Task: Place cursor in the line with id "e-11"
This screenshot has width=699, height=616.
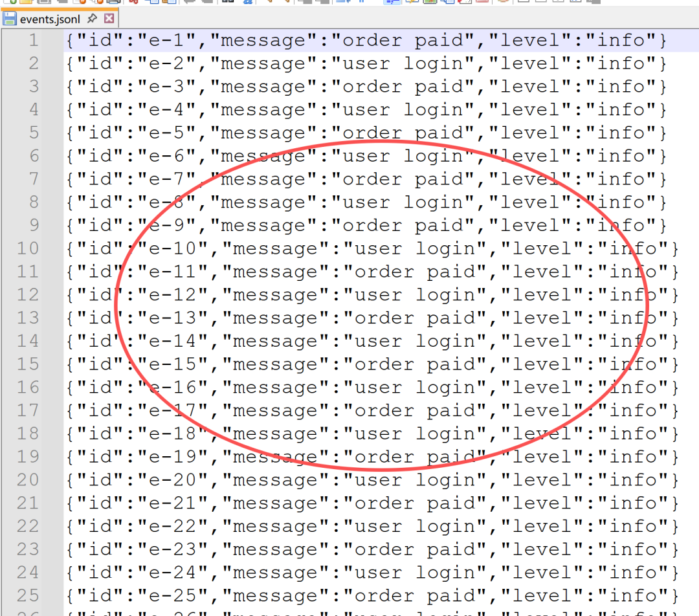Action: tap(372, 272)
